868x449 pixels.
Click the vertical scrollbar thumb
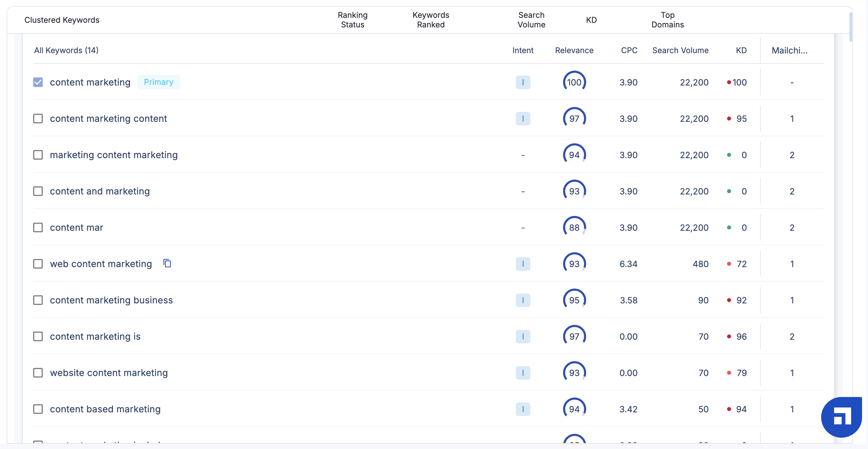(x=851, y=27)
